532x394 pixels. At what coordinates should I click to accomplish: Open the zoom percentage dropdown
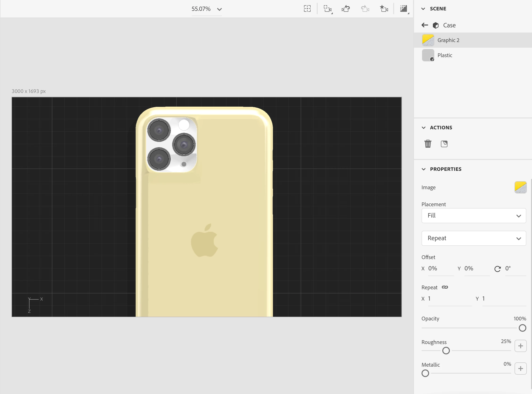point(219,9)
